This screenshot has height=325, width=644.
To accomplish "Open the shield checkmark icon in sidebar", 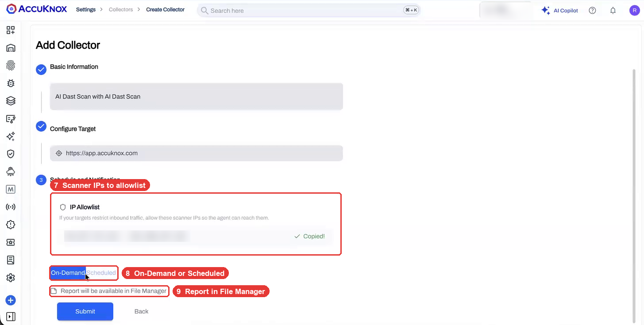I will pyautogui.click(x=11, y=154).
